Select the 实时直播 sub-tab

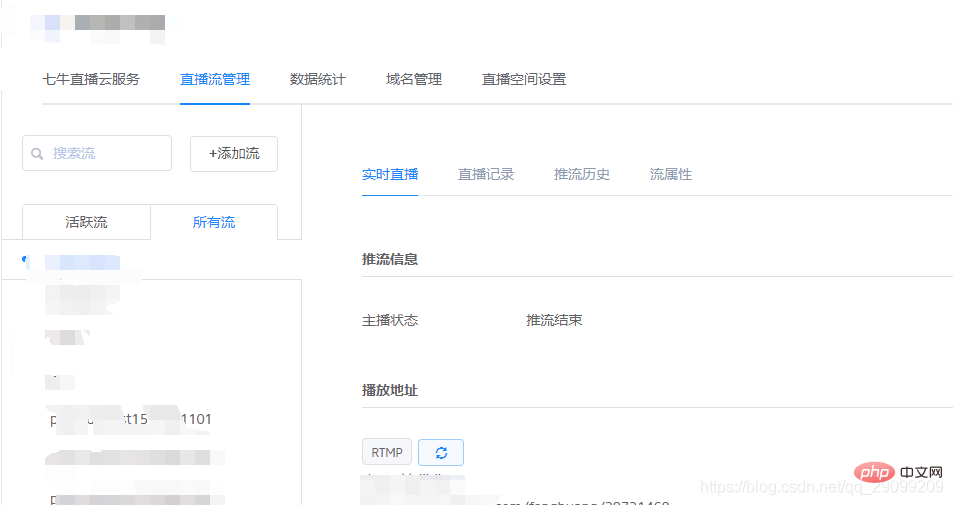pyautogui.click(x=390, y=174)
